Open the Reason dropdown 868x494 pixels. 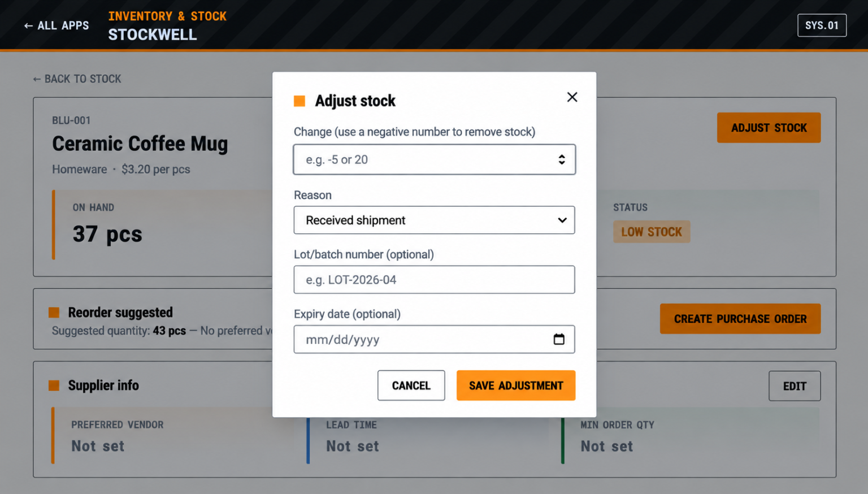pos(434,220)
